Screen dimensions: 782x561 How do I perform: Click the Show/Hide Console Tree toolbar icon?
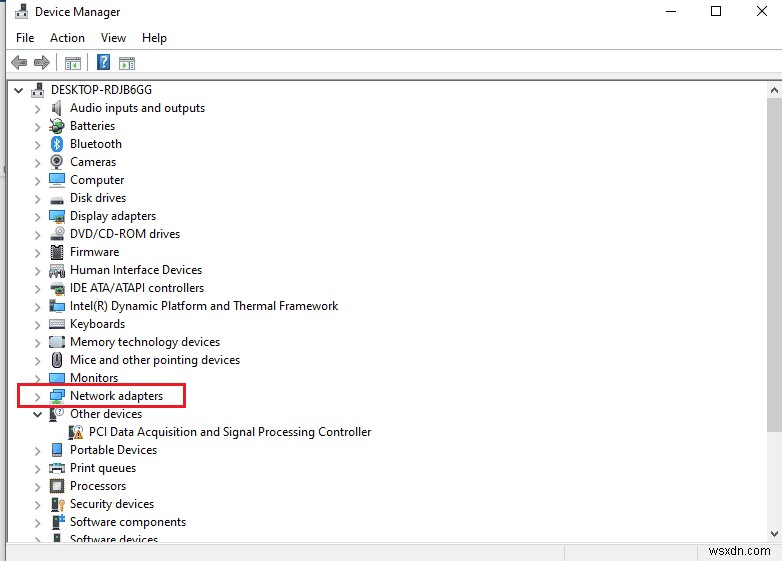(73, 63)
